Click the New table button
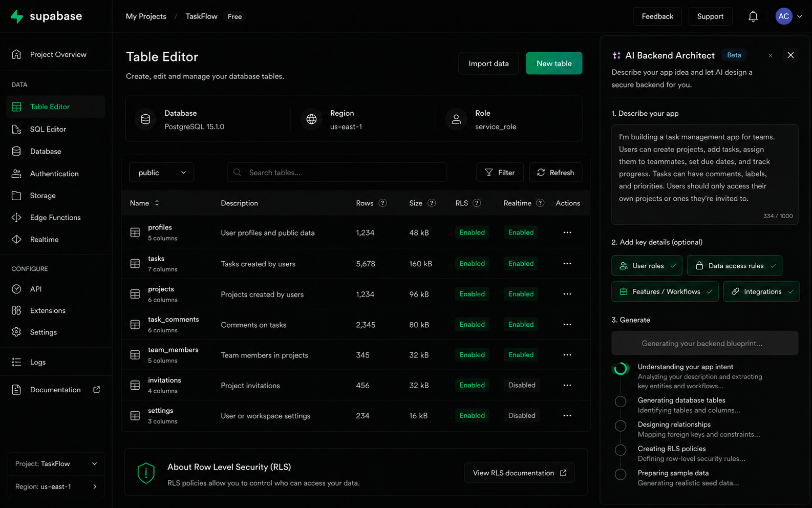The height and width of the screenshot is (508, 812). coord(554,63)
